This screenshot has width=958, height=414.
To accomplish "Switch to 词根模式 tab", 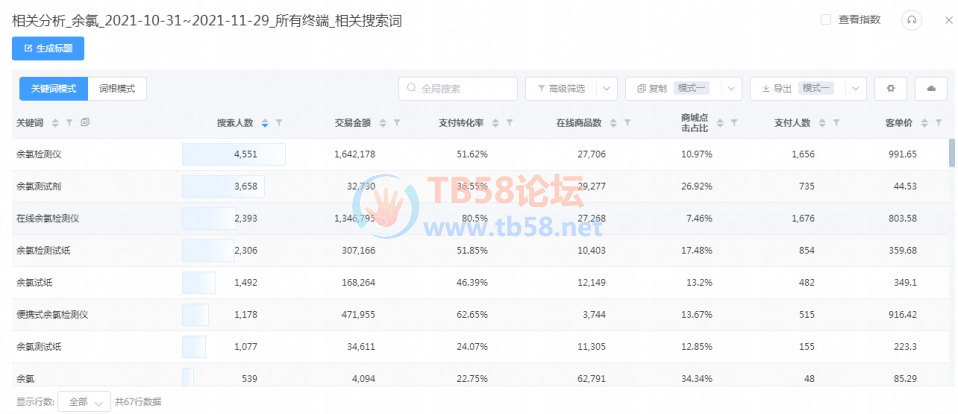I will (117, 89).
